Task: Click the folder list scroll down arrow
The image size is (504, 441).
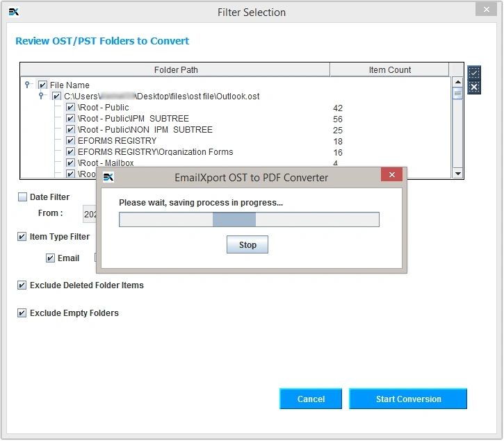Action: 457,174
